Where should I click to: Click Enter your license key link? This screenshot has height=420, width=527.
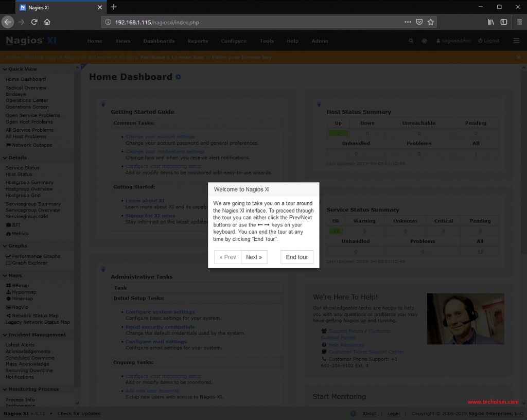point(242,57)
